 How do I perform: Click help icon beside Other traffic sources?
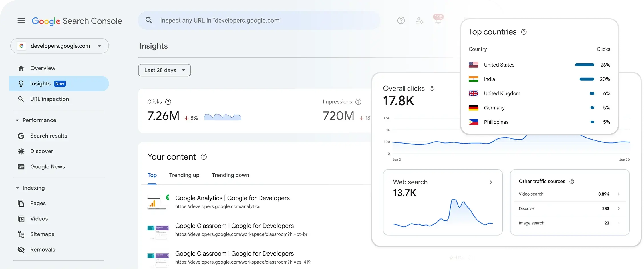(x=571, y=182)
